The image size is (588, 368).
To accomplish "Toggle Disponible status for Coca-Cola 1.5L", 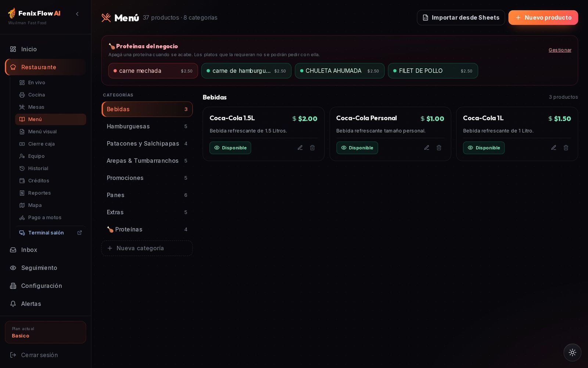I will point(230,148).
